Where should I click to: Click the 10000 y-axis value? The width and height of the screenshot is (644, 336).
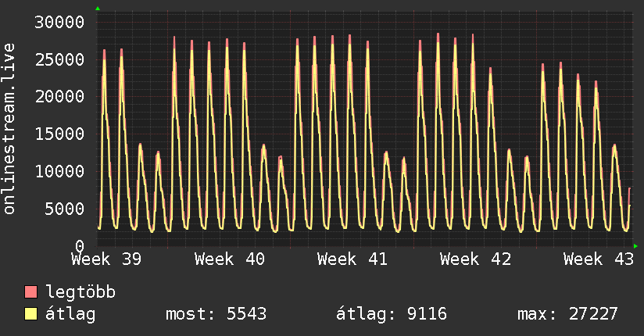click(59, 172)
